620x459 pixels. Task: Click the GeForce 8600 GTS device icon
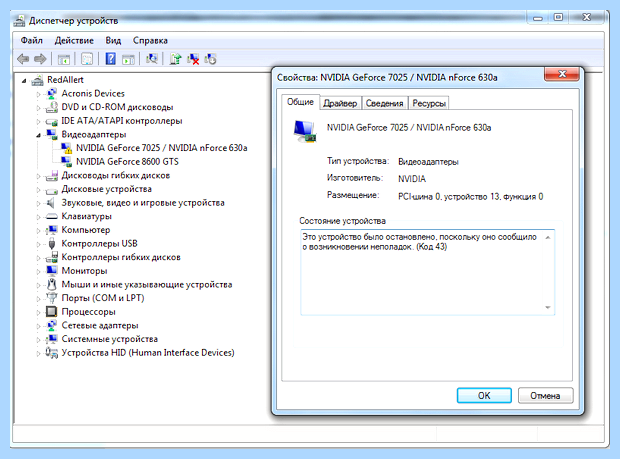[x=66, y=162]
